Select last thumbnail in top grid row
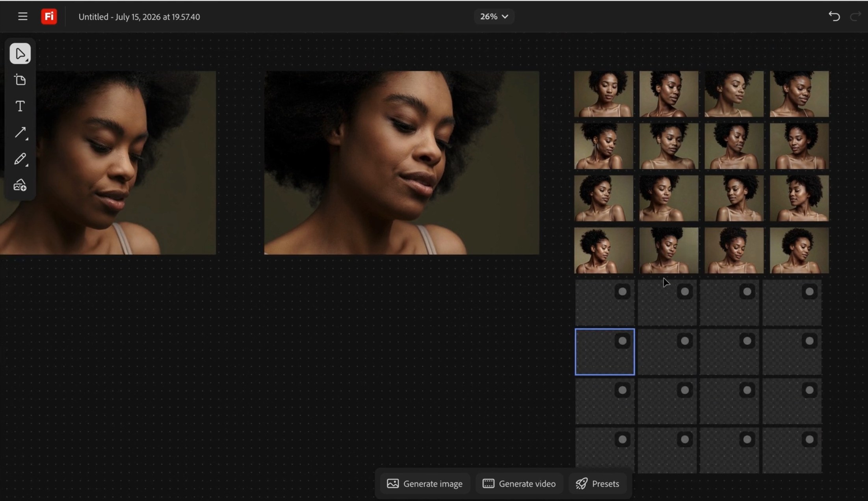868x501 pixels. point(799,94)
